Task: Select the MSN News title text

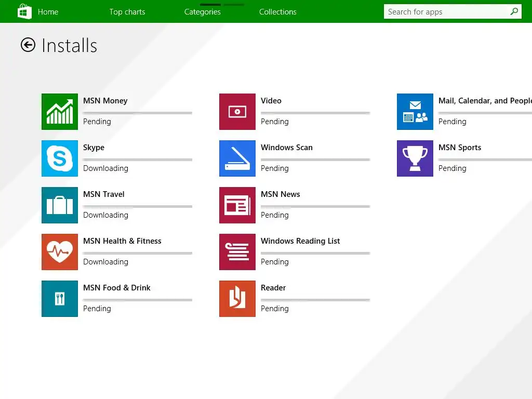Action: (280, 194)
